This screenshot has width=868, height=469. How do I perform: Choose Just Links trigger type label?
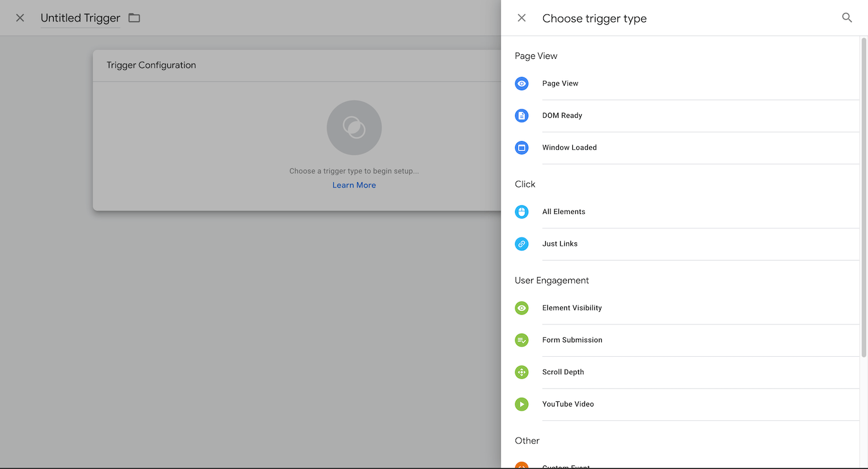[560, 244]
